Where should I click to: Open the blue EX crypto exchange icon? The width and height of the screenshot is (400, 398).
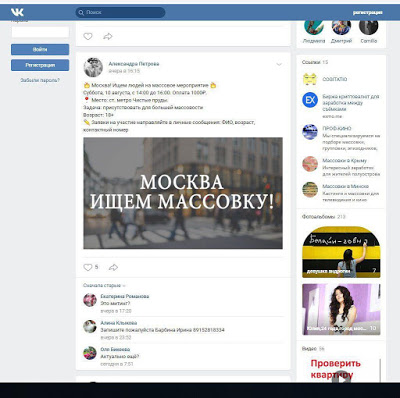click(310, 100)
